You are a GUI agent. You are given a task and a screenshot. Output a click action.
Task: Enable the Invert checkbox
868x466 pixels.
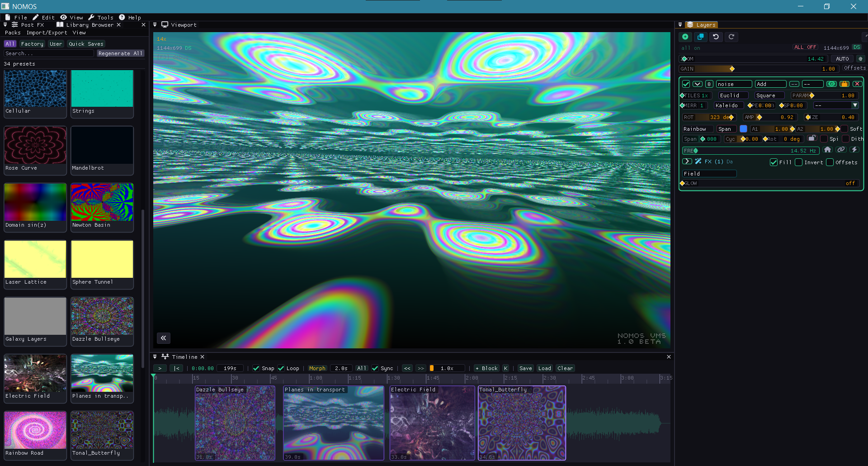tap(798, 162)
